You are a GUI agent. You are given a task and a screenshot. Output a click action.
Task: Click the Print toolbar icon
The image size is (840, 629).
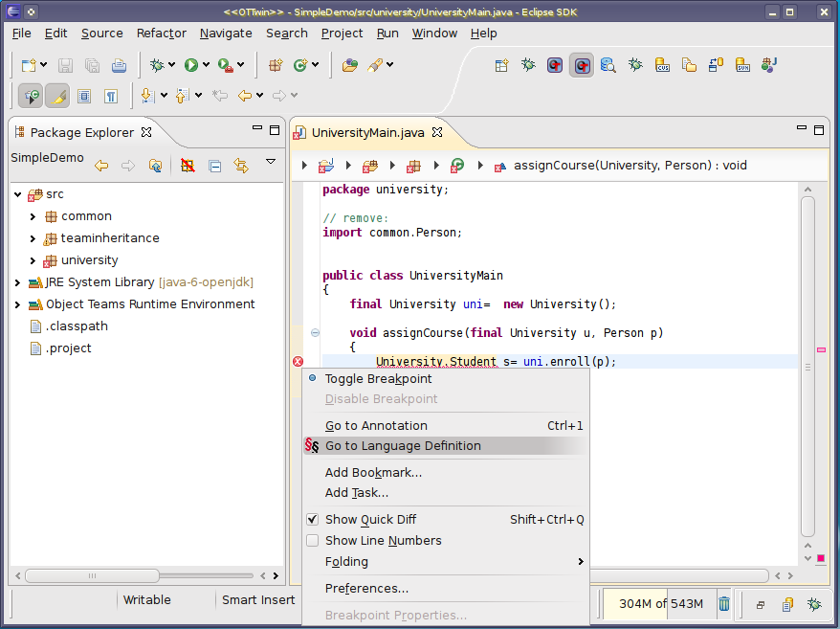tap(119, 65)
